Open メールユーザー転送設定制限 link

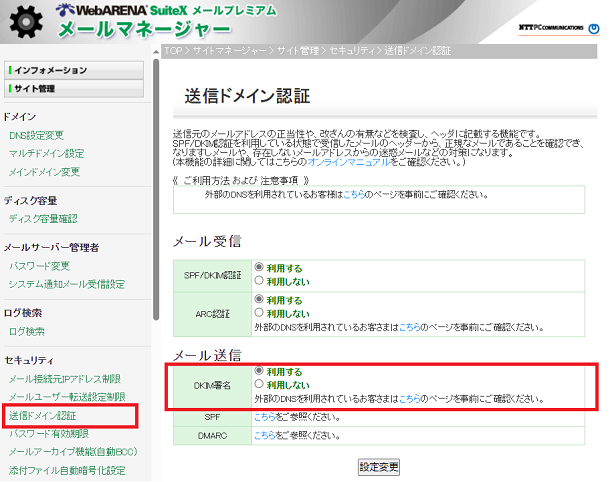point(67,397)
